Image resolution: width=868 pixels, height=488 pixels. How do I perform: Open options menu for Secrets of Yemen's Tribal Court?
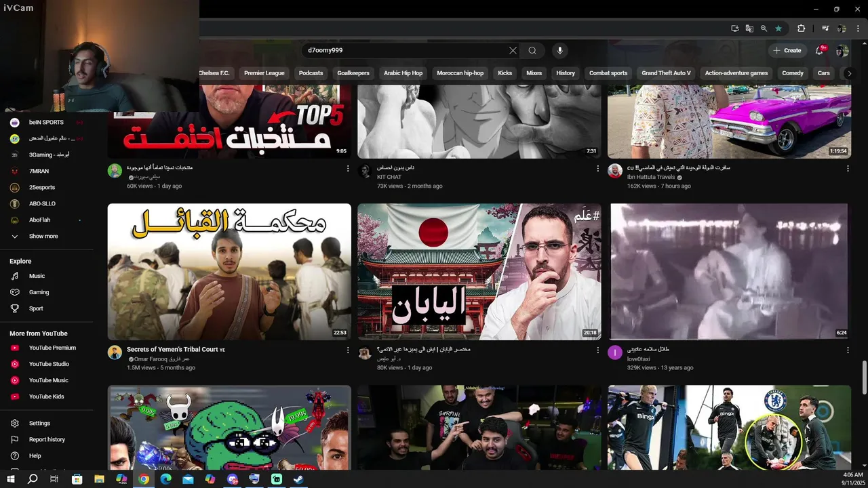348,350
